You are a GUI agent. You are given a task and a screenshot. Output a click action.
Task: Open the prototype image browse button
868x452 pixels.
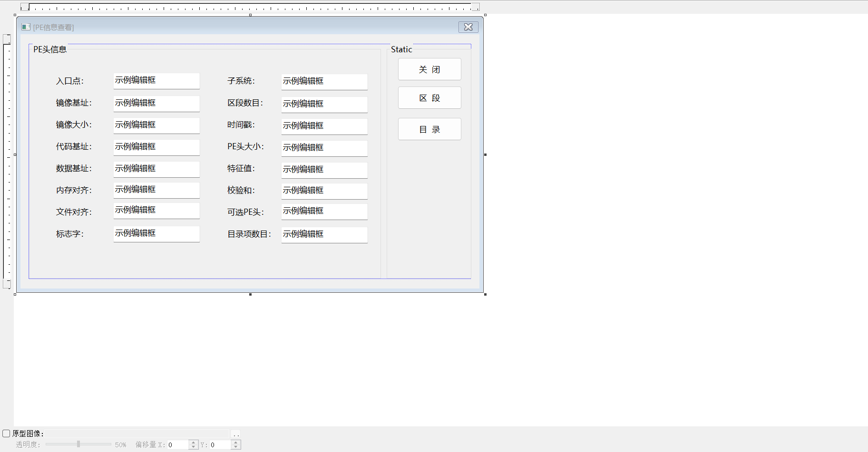(x=236, y=434)
